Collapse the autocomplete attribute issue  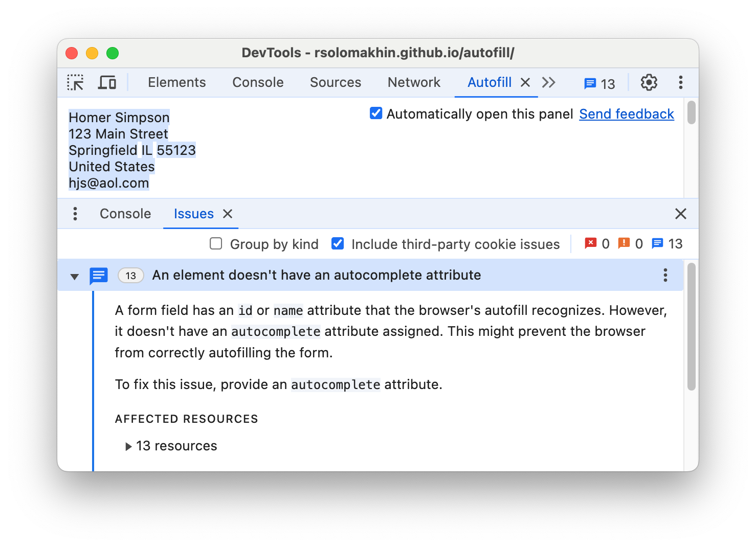(x=75, y=276)
